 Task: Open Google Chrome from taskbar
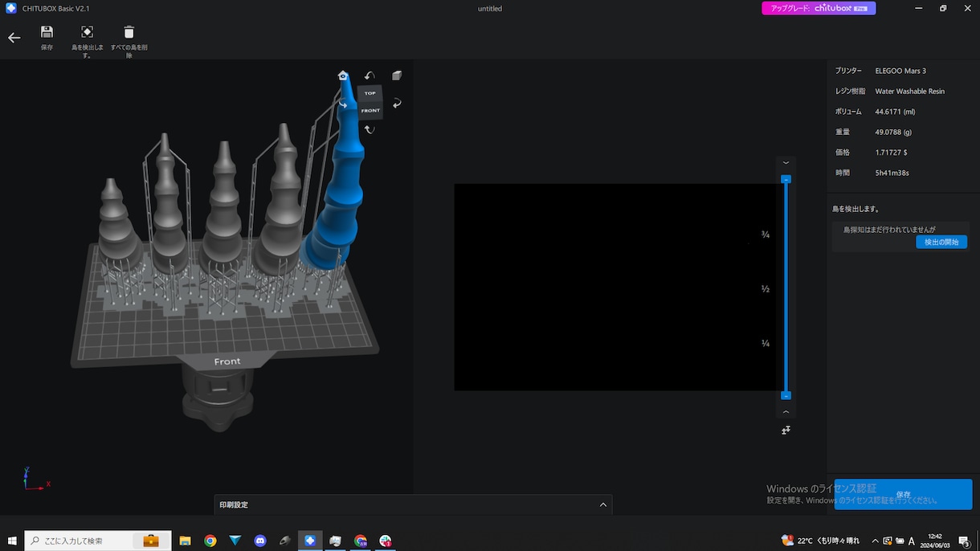pos(210,541)
